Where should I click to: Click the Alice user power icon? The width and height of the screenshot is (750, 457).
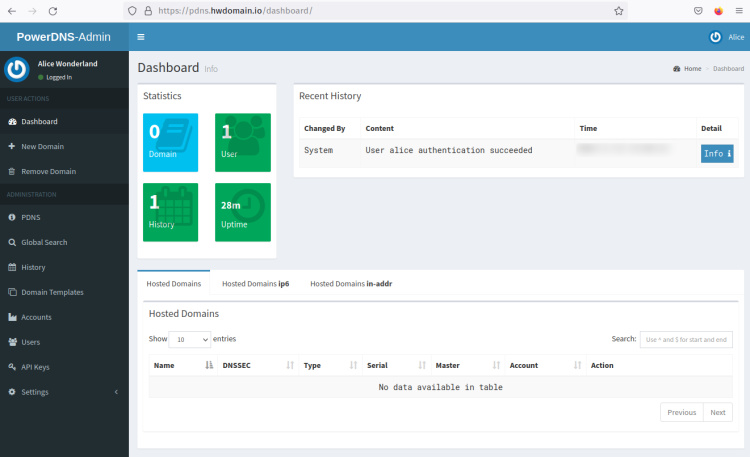[x=715, y=37]
